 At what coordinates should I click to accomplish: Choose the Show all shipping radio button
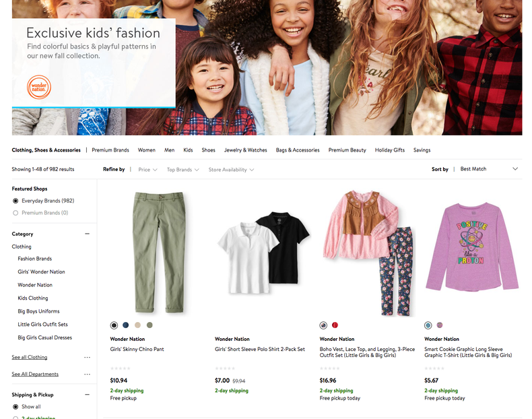(x=15, y=407)
